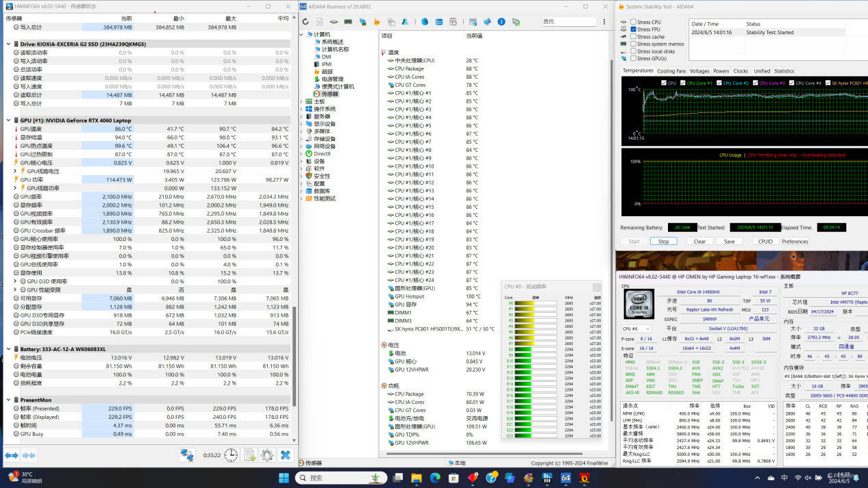The width and height of the screenshot is (868, 488).
Task: Open the CPU #0 selector dropdown
Action: [636, 329]
